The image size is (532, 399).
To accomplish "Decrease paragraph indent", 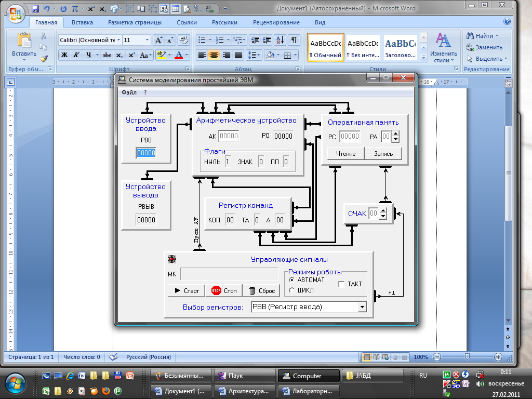I will click(x=255, y=41).
